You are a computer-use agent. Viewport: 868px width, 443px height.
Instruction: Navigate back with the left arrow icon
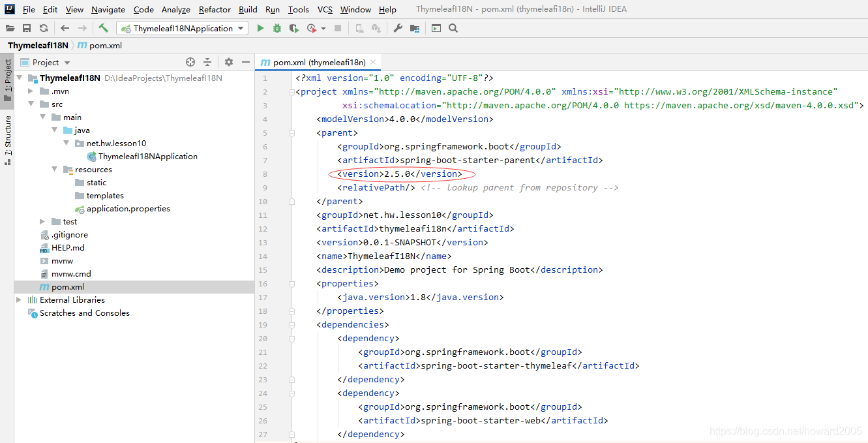(x=65, y=28)
